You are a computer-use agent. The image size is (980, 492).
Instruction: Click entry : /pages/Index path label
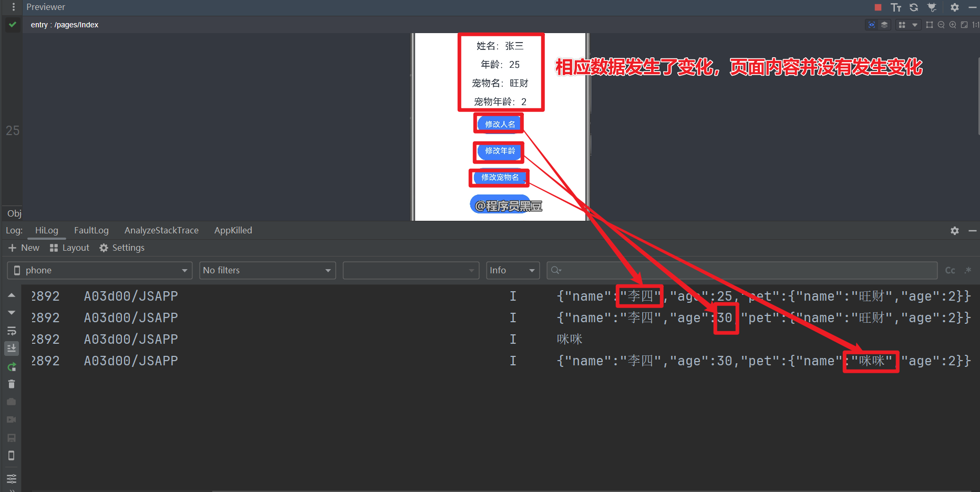(65, 25)
